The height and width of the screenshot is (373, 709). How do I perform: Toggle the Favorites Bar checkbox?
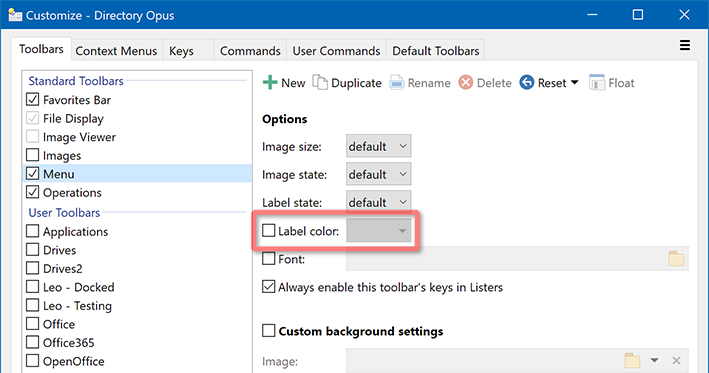coord(33,99)
